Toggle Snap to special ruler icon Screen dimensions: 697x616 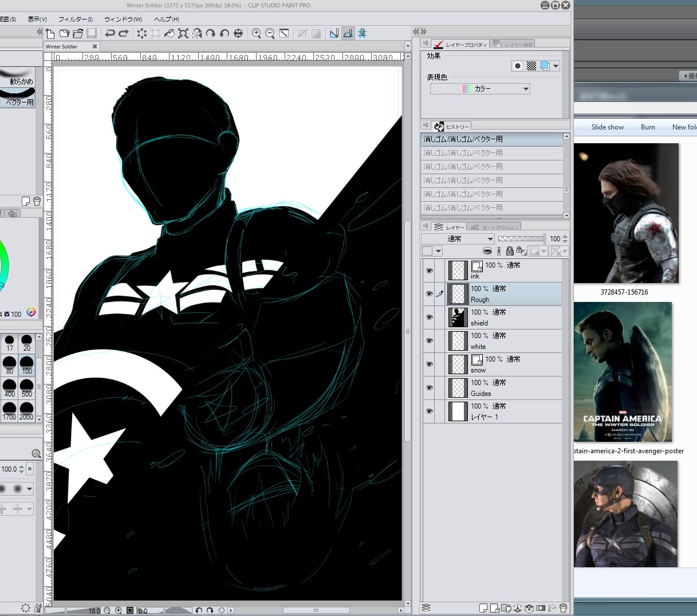[348, 34]
